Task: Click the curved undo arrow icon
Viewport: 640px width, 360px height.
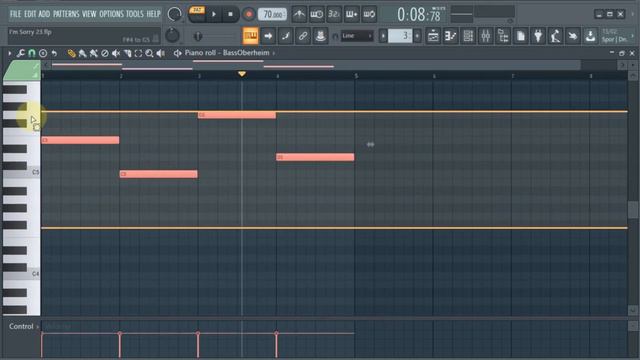Action: 54,53
